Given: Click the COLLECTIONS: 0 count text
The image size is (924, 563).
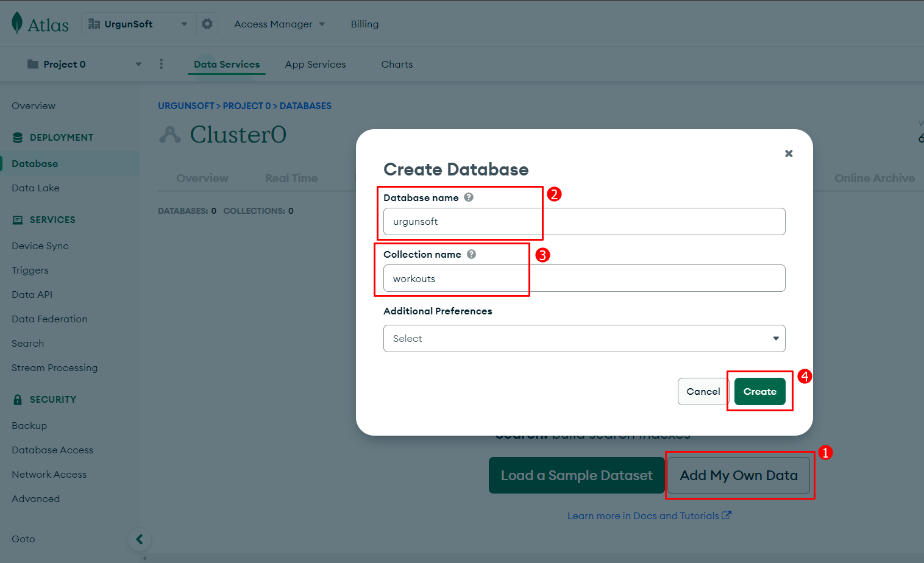Looking at the screenshot, I should coord(258,211).
